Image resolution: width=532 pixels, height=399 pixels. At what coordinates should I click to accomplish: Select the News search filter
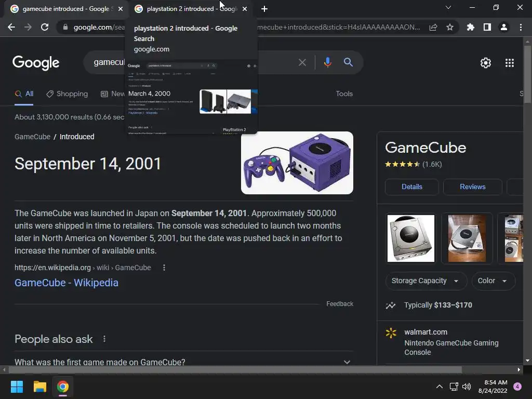click(113, 94)
